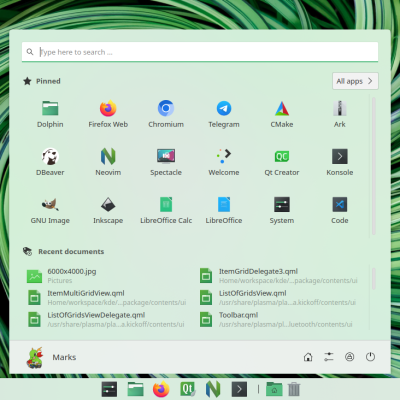
Task: Open Neovim from pinned grid
Action: (108, 162)
